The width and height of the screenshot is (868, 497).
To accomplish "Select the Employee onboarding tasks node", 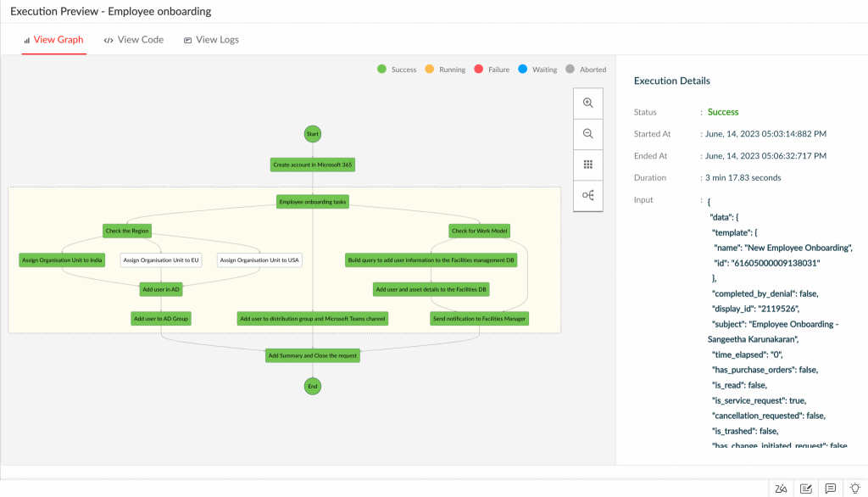I will coord(313,202).
